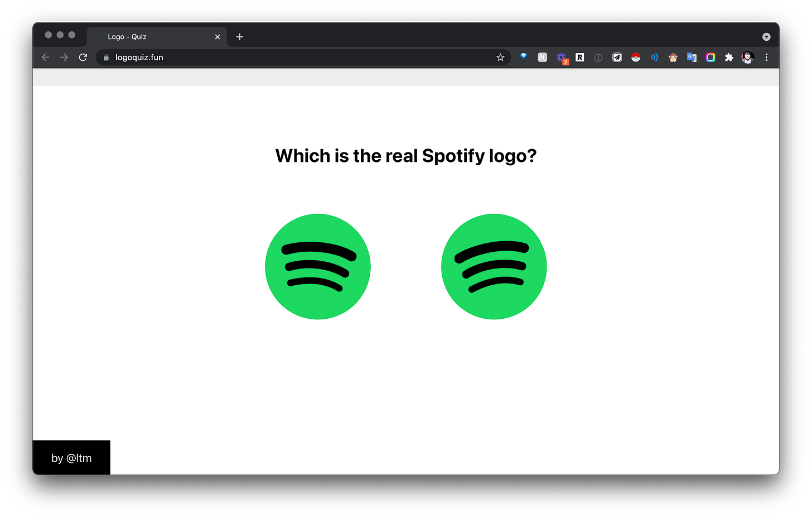
Task: Expand the tab search dropdown arrow
Action: tap(766, 37)
